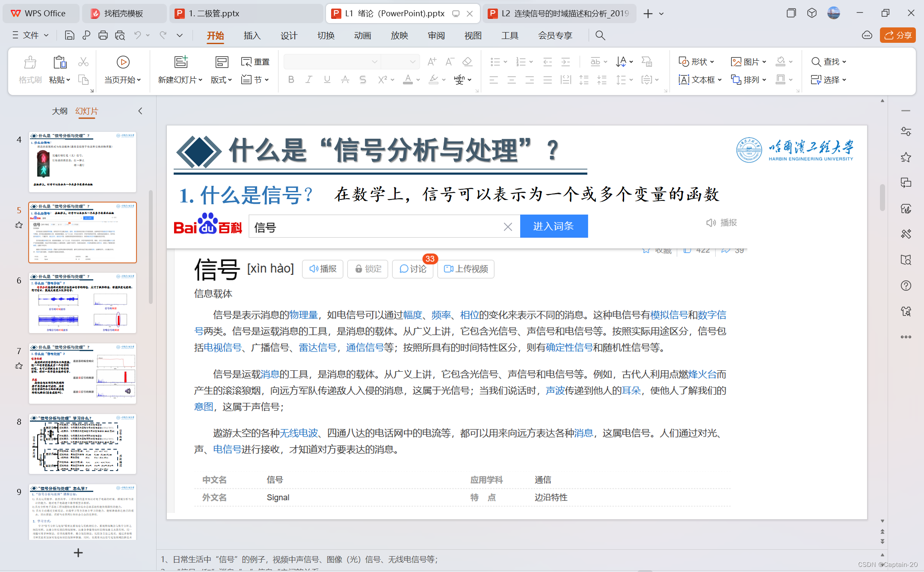Screen dimensions: 924x572
Task: Click the print icon in quick toolbar
Action: (103, 36)
